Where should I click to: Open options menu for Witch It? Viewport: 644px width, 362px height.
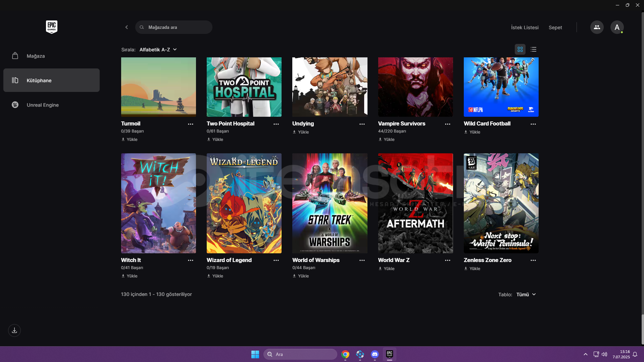coord(191,260)
